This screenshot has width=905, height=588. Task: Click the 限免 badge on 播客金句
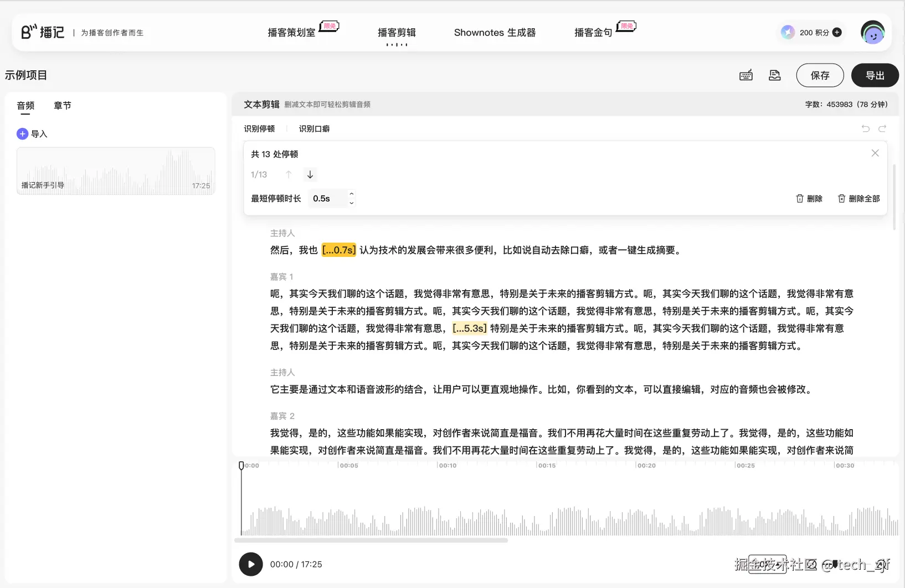(627, 26)
